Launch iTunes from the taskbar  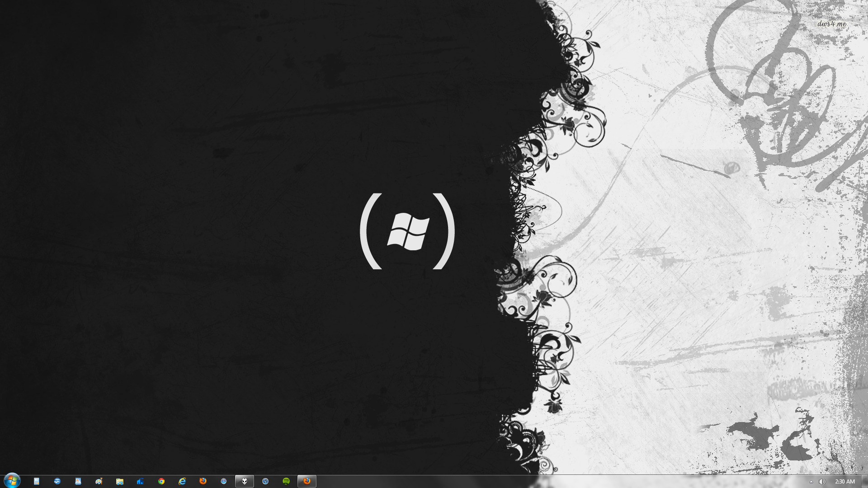click(x=265, y=481)
